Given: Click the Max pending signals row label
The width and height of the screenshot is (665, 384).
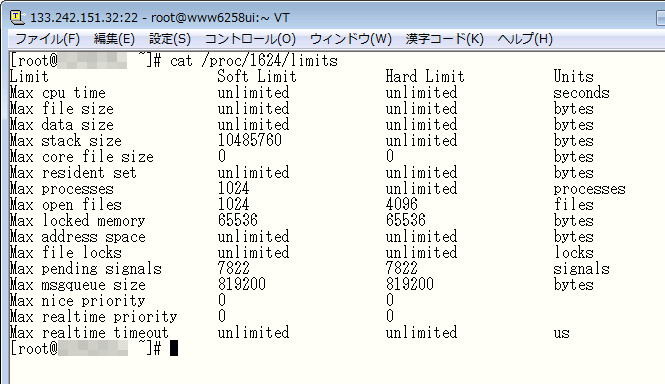Looking at the screenshot, I should tap(86, 269).
